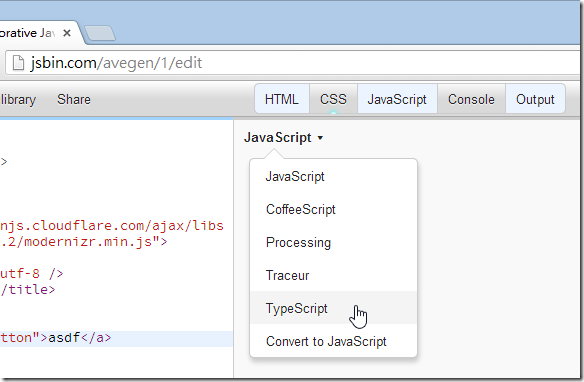This screenshot has width=584, height=382.
Task: Open the library menu
Action: tap(18, 99)
